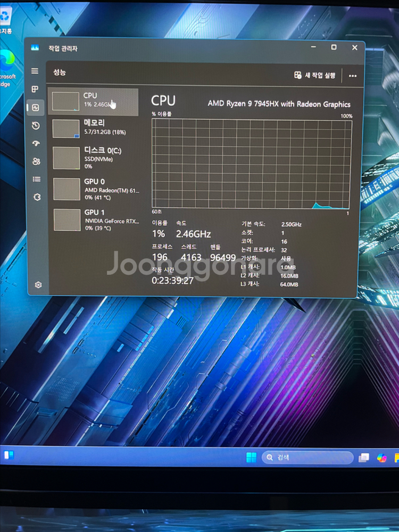This screenshot has height=532, width=399.
Task: Click the 작업 관리자 window title
Action: click(63, 48)
